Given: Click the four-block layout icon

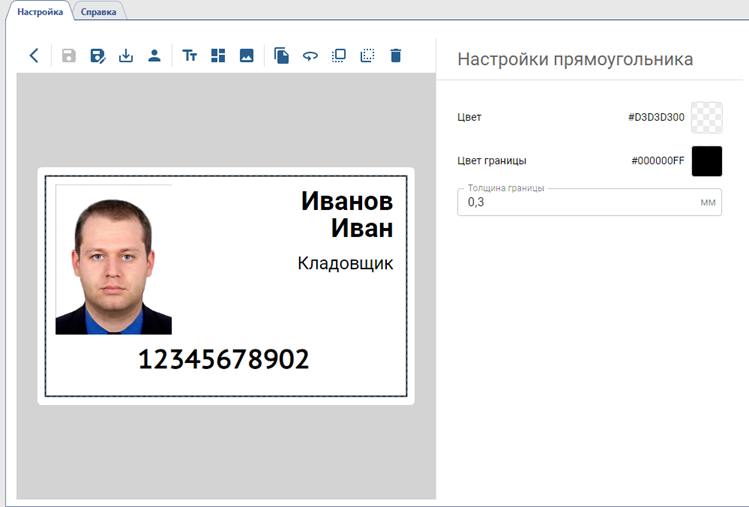Looking at the screenshot, I should pos(218,56).
